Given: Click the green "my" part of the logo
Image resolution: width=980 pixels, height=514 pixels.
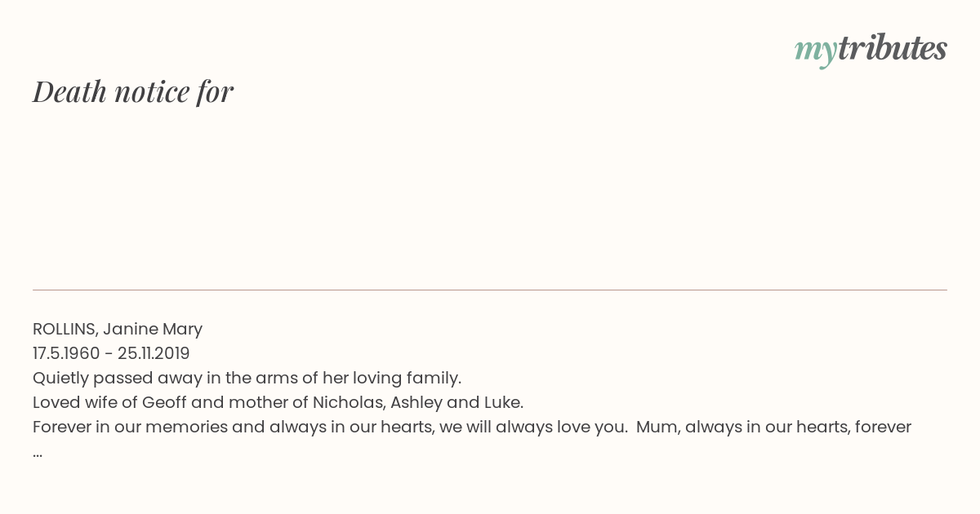Looking at the screenshot, I should tap(816, 51).
